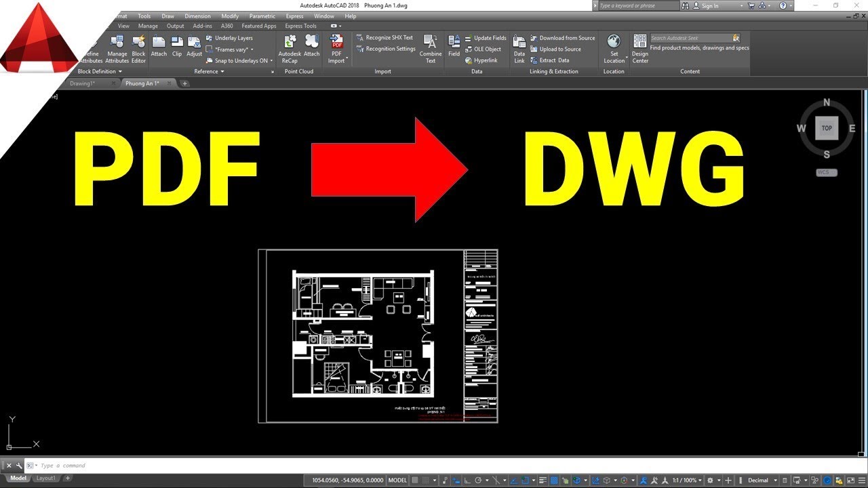The height and width of the screenshot is (488, 868).
Task: Add a Hyperlink
Action: coord(481,60)
